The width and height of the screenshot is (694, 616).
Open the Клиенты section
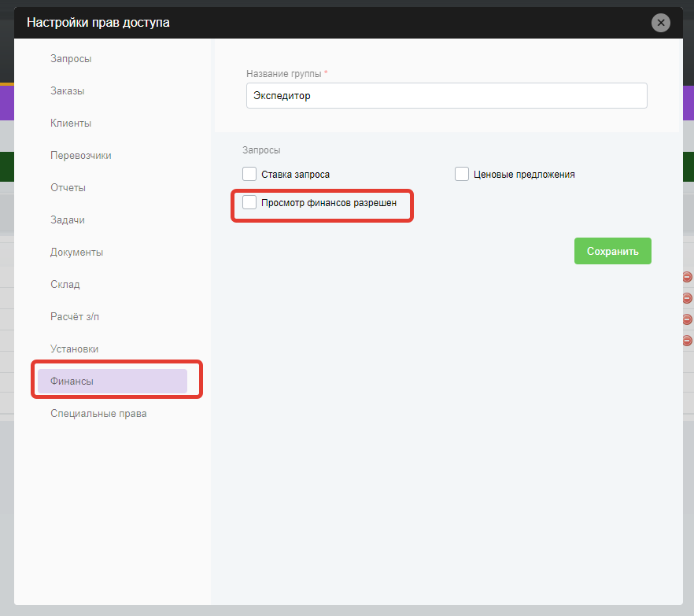(71, 123)
